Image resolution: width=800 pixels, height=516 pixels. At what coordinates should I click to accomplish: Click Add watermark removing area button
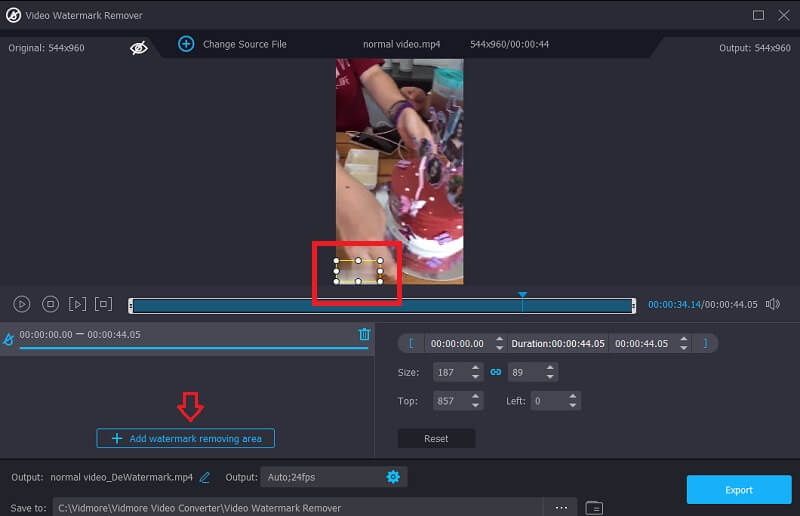point(186,438)
